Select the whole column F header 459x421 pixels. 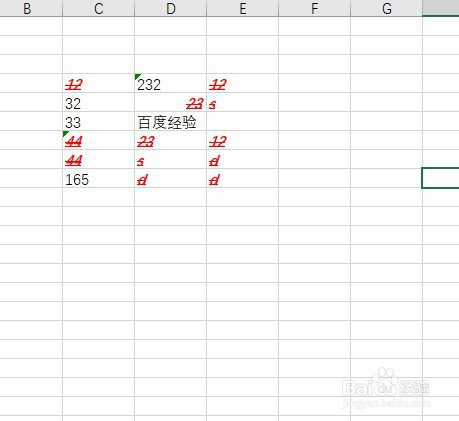(314, 8)
